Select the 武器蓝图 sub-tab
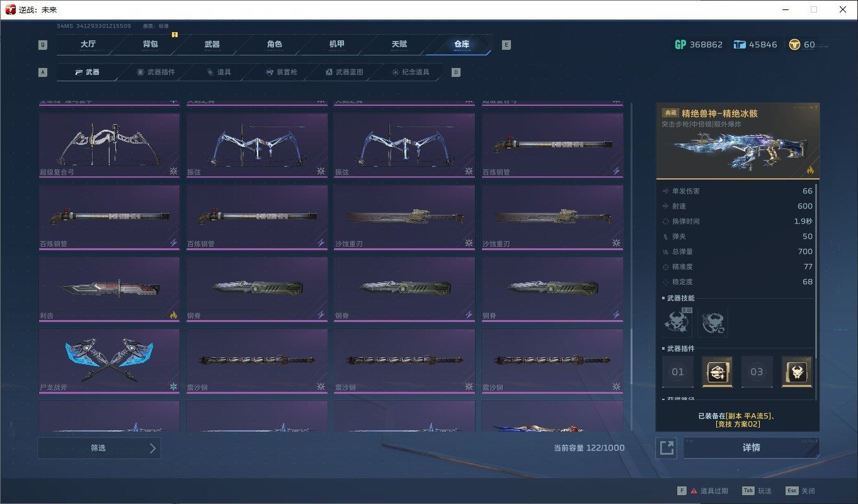 click(345, 72)
